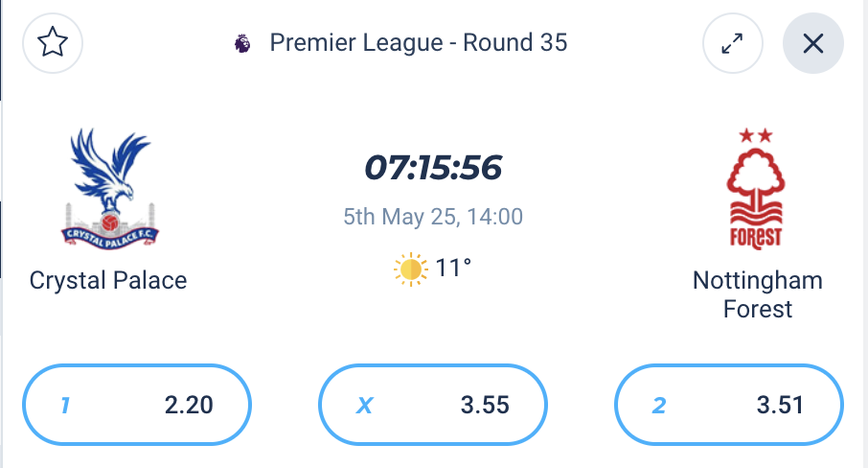Screen dimensions: 868x468
Task: Click the Nottingham Forest team name
Action: coord(757,294)
